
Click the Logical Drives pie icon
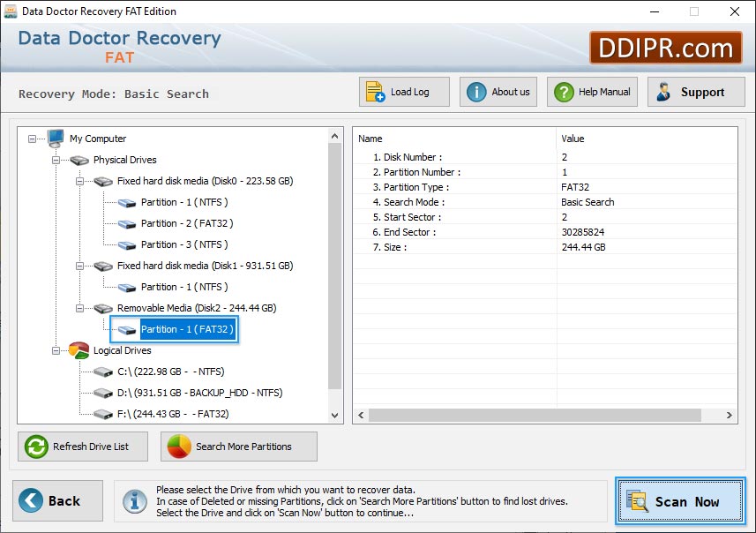(x=79, y=350)
